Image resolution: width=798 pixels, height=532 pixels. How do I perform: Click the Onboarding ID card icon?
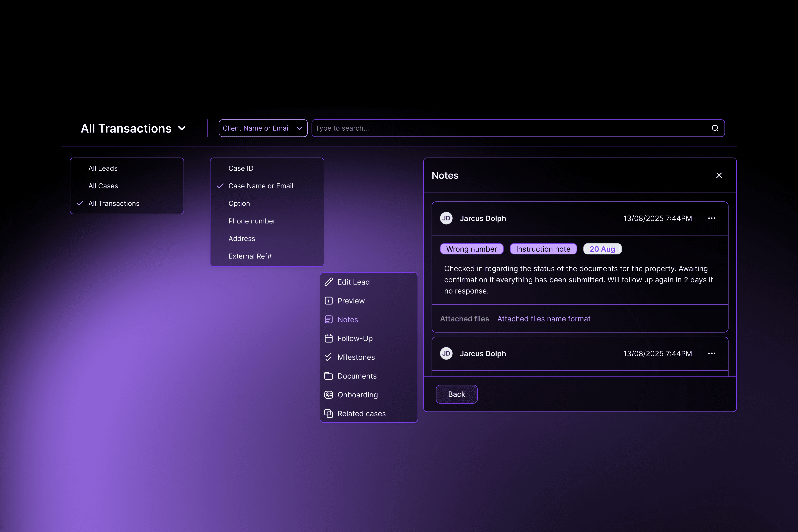click(329, 395)
